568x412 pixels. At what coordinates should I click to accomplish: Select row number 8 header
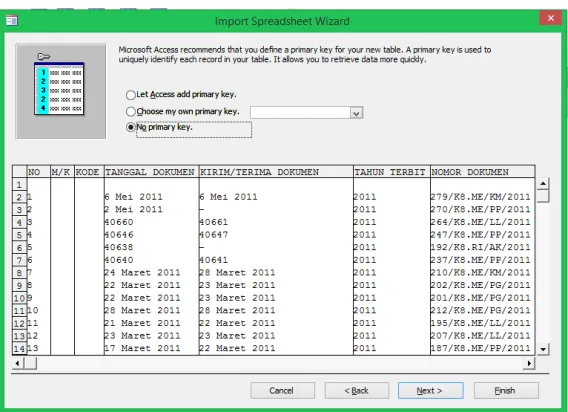point(20,273)
